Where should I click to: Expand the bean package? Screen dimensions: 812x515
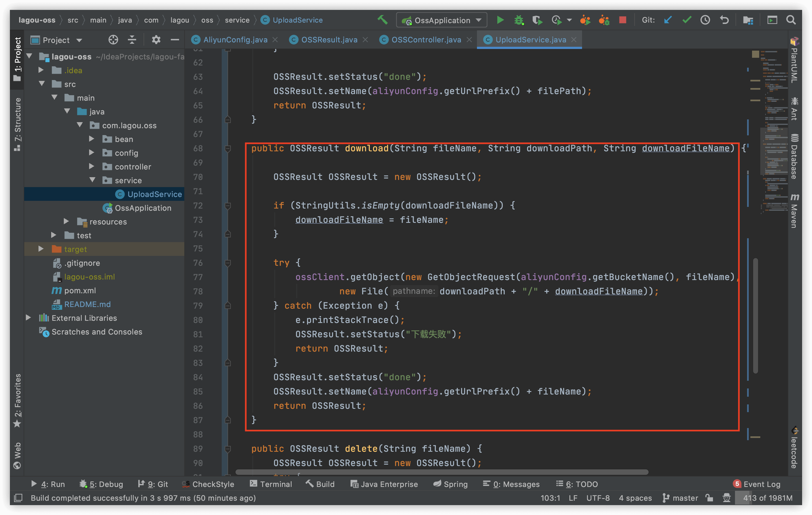91,139
